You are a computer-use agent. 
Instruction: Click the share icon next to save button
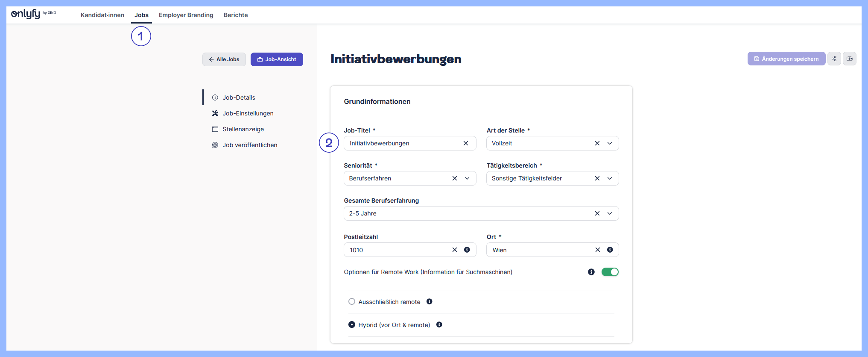click(x=834, y=59)
